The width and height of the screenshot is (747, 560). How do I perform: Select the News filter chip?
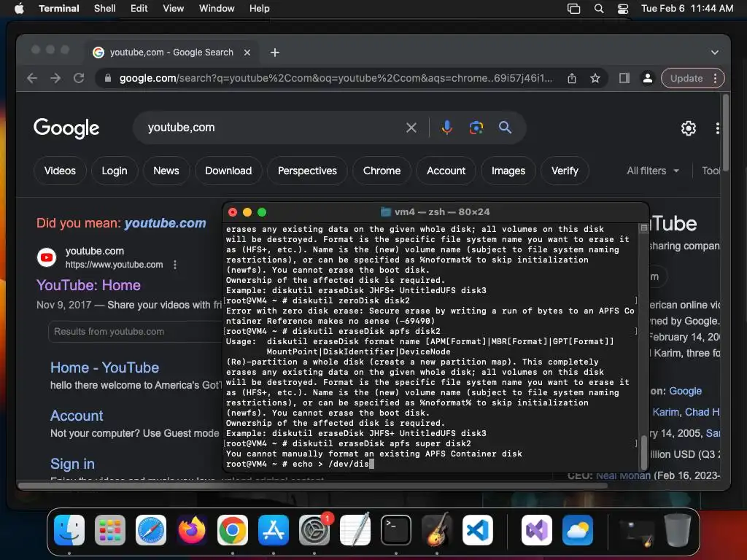pyautogui.click(x=166, y=171)
